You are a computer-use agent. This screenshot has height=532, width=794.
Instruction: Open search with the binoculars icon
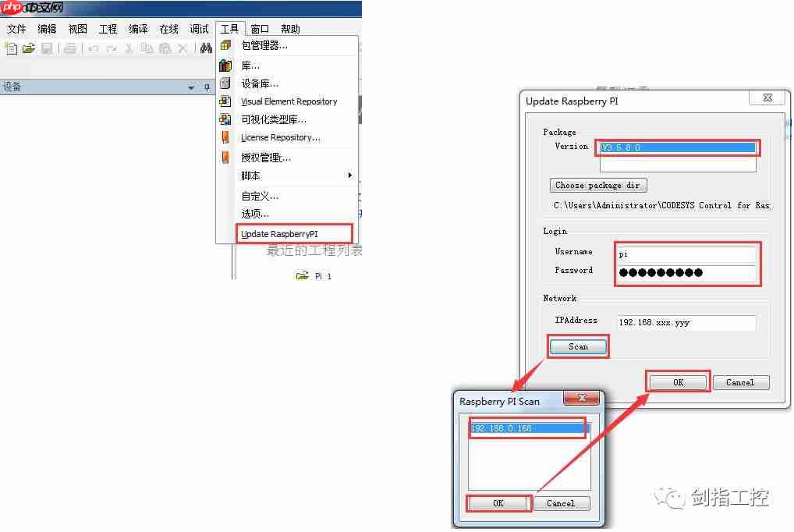click(206, 48)
